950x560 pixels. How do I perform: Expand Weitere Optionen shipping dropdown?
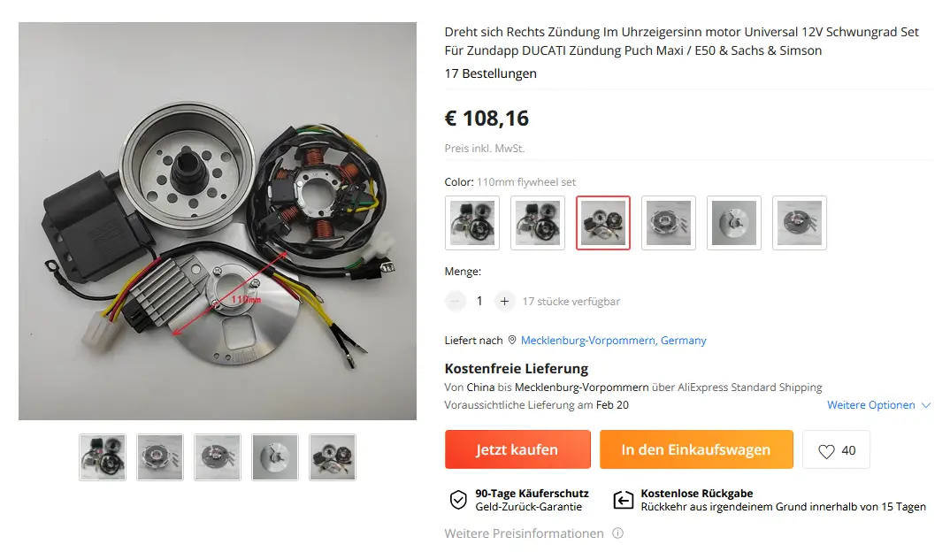tap(877, 405)
